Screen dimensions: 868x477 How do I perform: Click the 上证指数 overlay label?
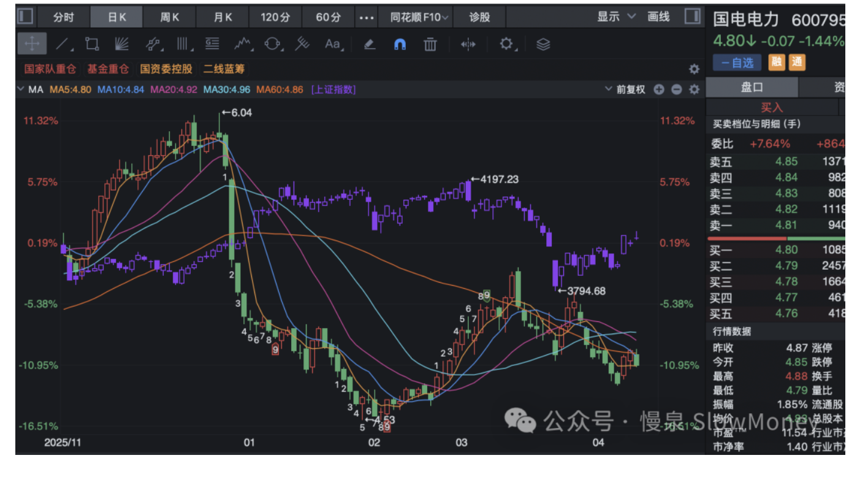(x=333, y=90)
